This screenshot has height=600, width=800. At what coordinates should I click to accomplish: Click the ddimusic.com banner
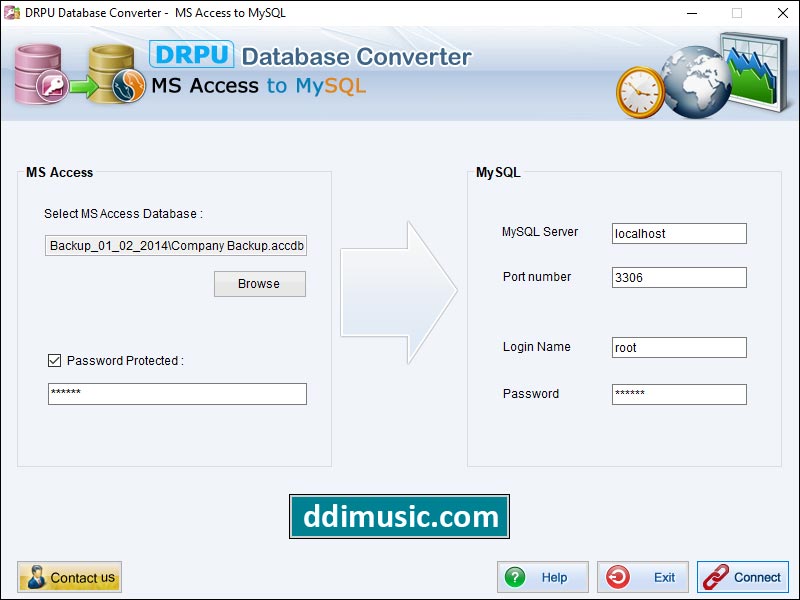coord(400,516)
